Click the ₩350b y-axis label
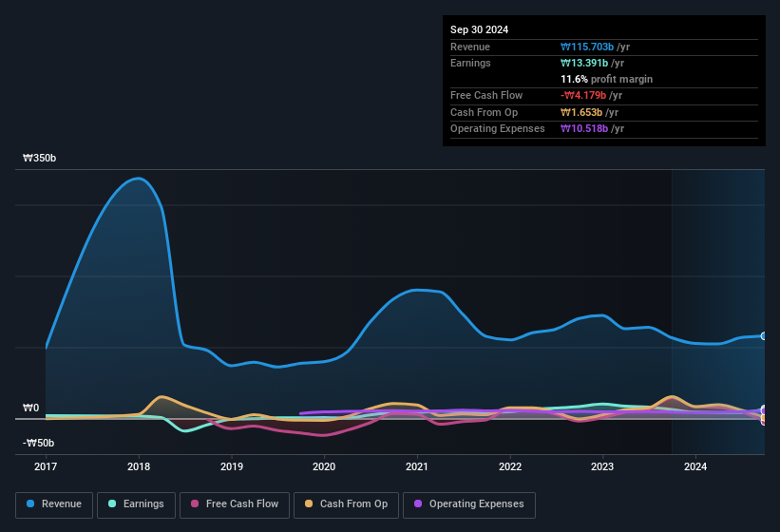This screenshot has width=780, height=532. (39, 158)
